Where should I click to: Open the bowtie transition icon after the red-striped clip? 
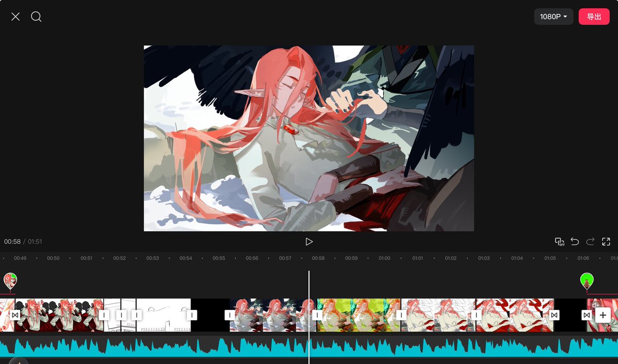554,315
